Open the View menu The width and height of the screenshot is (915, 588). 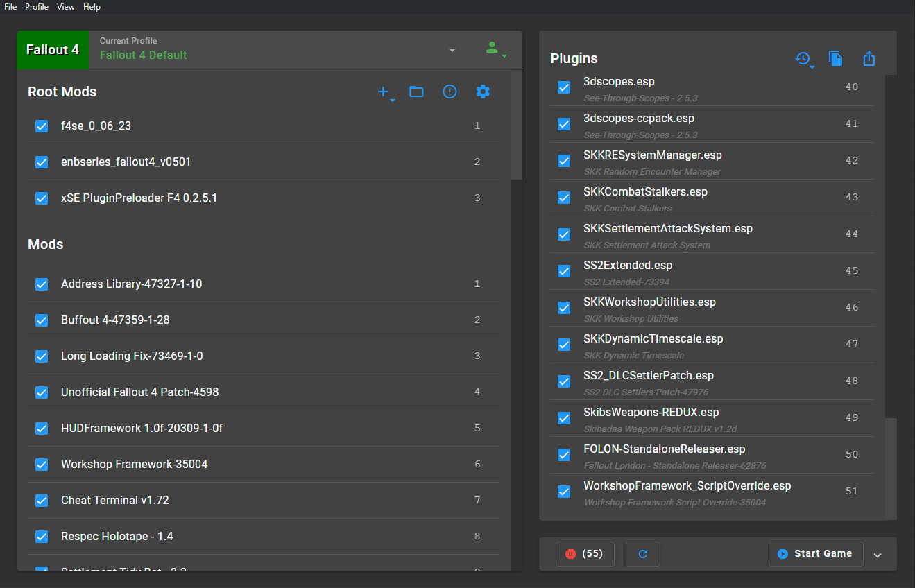(66, 7)
